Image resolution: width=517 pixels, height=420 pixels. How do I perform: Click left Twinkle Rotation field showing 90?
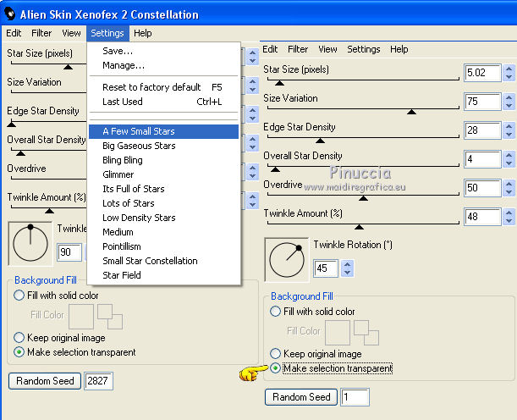pos(69,252)
